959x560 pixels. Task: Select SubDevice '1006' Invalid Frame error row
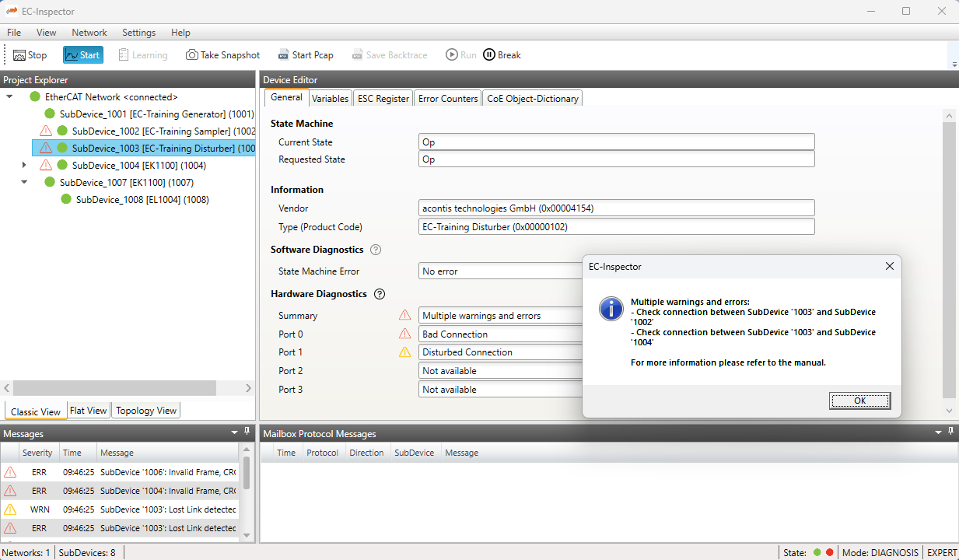[120, 472]
